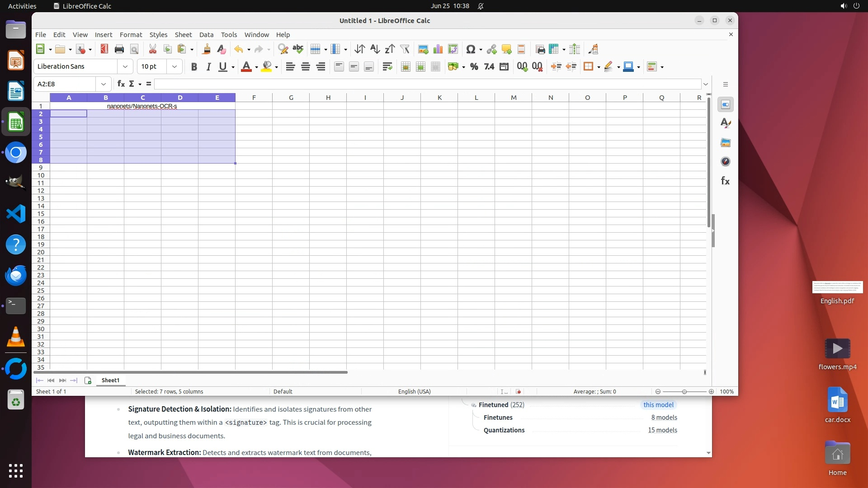Click Merge and Center Cells icon
The image size is (868, 488).
[x=406, y=67]
